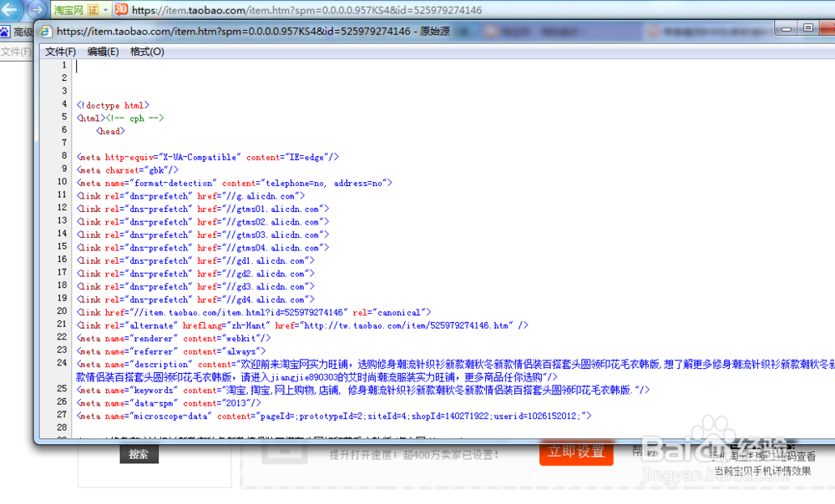Viewport: 835px width, 504px height.
Task: Click the orange 立即设置 button
Action: point(576,451)
